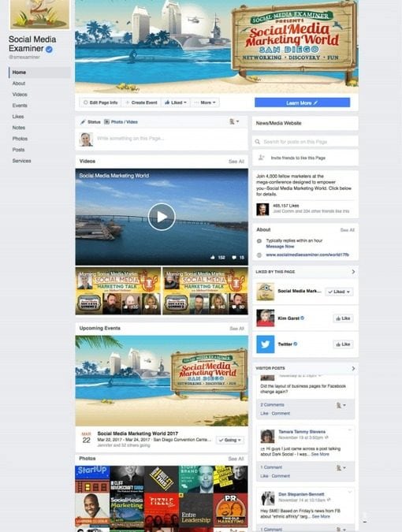Open the Liked dropdown under cover photo
Image resolution: width=402 pixels, height=532 pixels.
point(176,102)
